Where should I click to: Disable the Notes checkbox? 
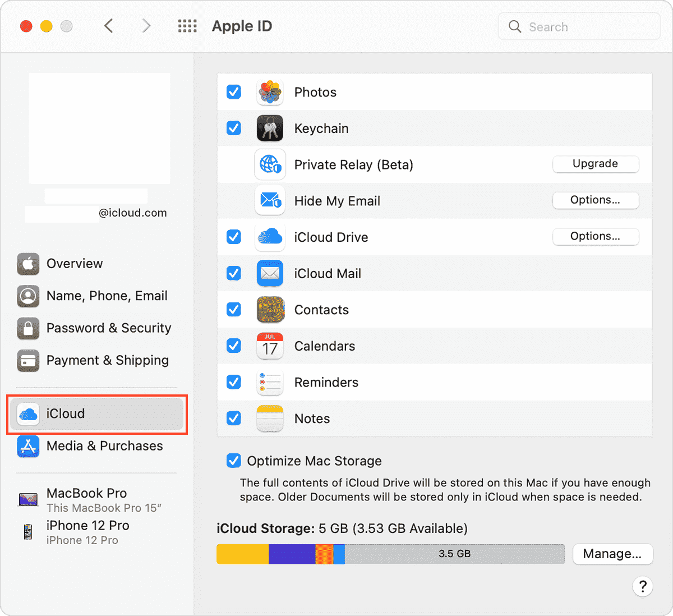tap(234, 418)
